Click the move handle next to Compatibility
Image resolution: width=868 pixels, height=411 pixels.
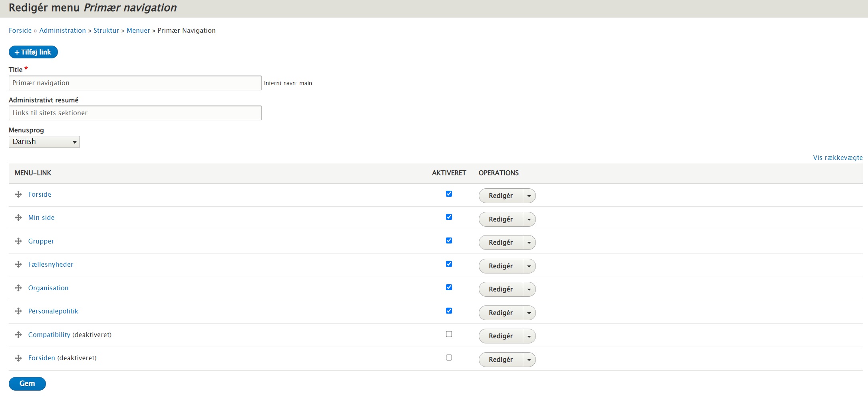click(x=18, y=335)
